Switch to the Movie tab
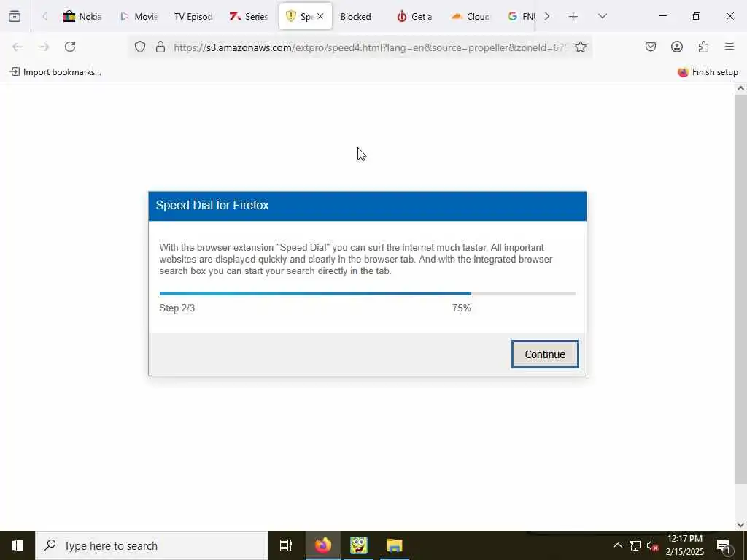 (138, 16)
